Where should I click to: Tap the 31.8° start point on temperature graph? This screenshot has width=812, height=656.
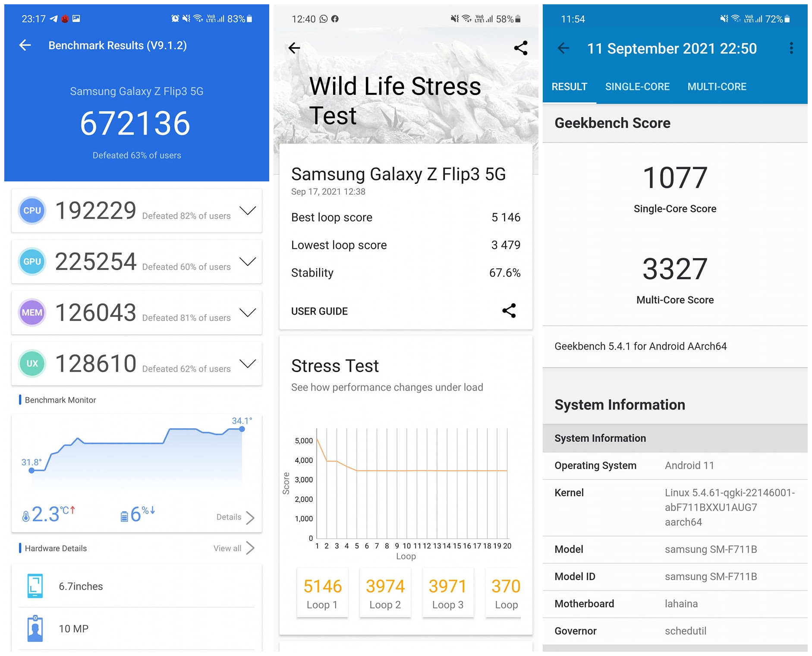(x=31, y=470)
